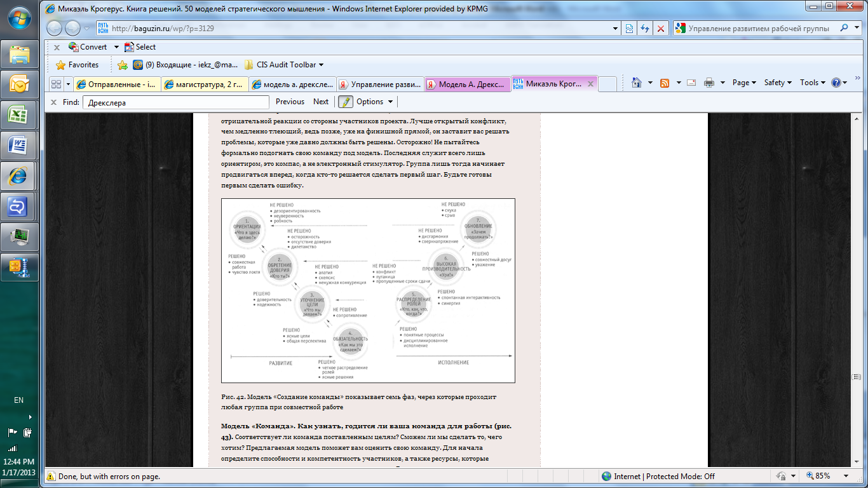
Task: Click the add to favorites bar icon
Action: click(x=123, y=65)
